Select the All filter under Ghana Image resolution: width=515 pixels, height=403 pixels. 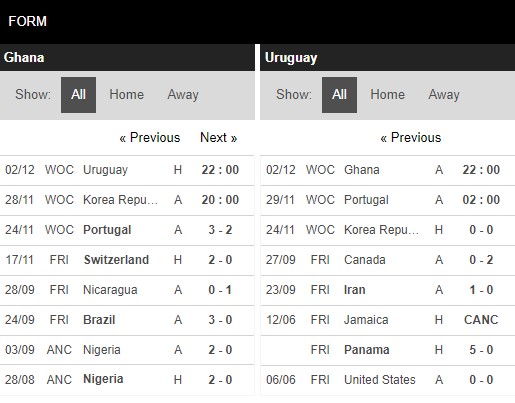78,95
